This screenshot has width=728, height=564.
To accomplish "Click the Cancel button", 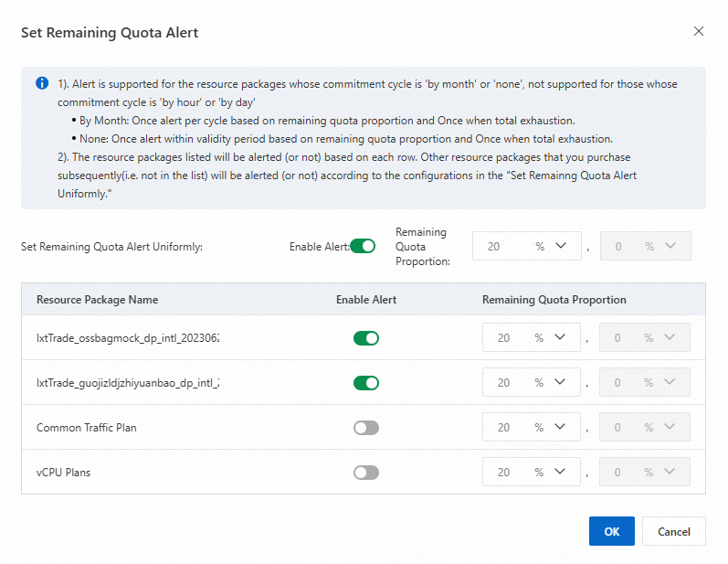I will click(674, 531).
